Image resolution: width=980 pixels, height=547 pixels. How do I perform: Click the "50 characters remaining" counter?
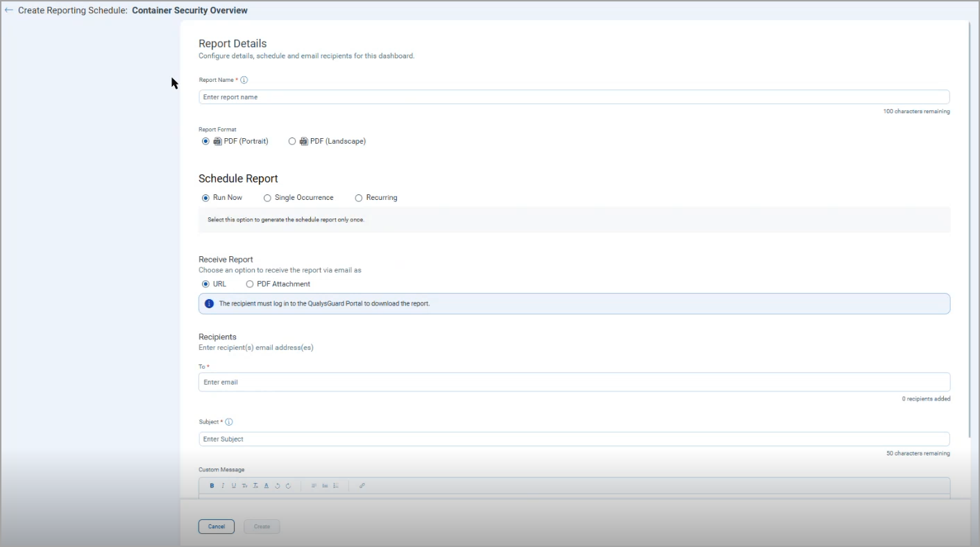pyautogui.click(x=918, y=453)
